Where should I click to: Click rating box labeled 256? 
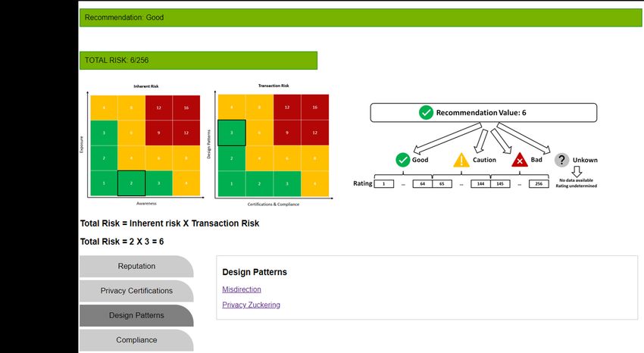pos(539,184)
